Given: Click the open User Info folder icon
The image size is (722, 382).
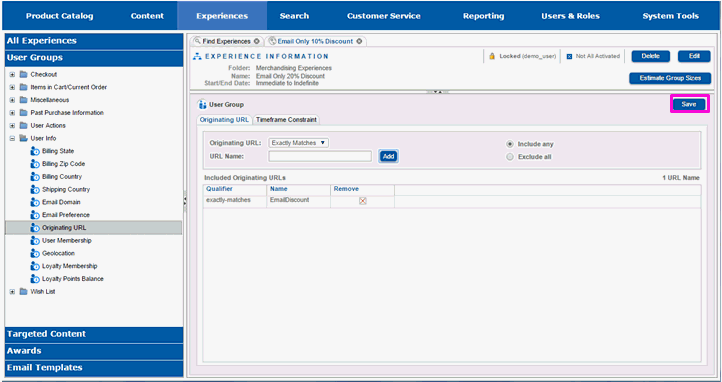Looking at the screenshot, I should (23, 138).
